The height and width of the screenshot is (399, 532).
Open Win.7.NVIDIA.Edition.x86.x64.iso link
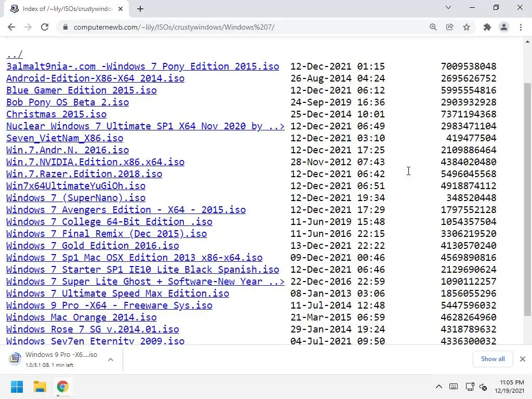pos(96,162)
